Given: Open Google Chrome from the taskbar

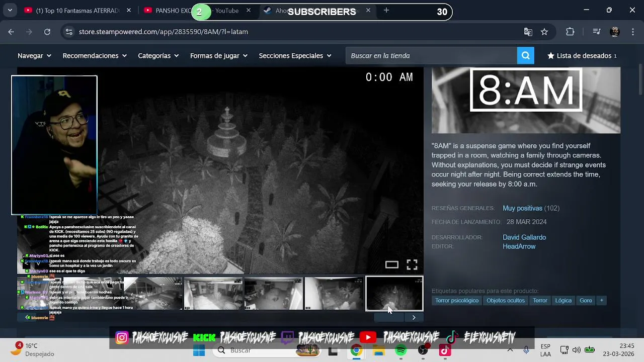Looking at the screenshot, I should coord(356,350).
